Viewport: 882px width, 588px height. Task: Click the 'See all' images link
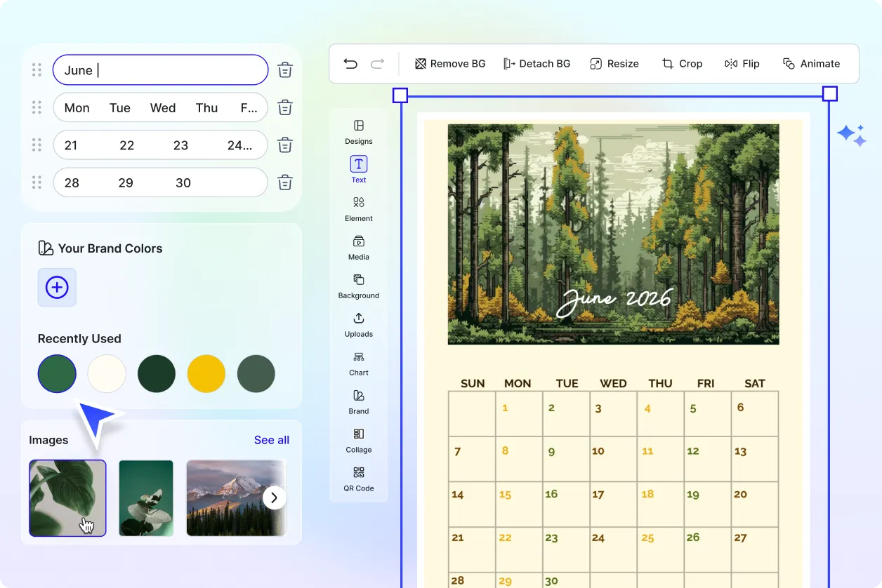272,440
